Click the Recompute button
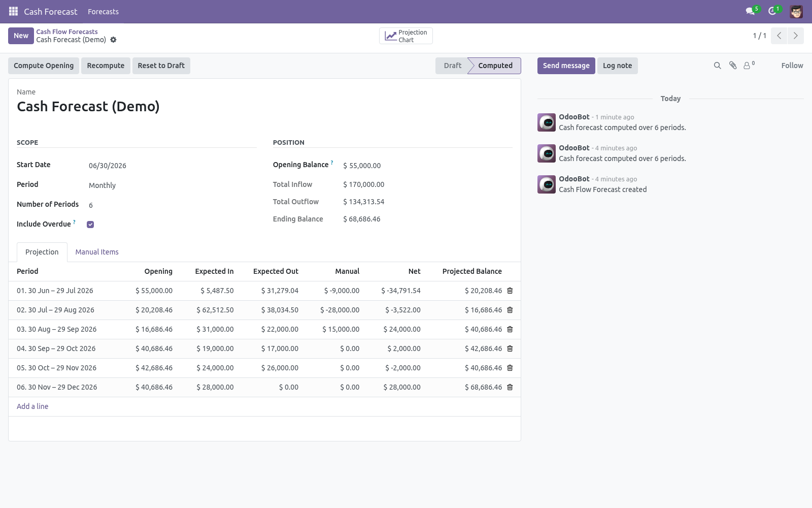812x508 pixels. point(106,66)
